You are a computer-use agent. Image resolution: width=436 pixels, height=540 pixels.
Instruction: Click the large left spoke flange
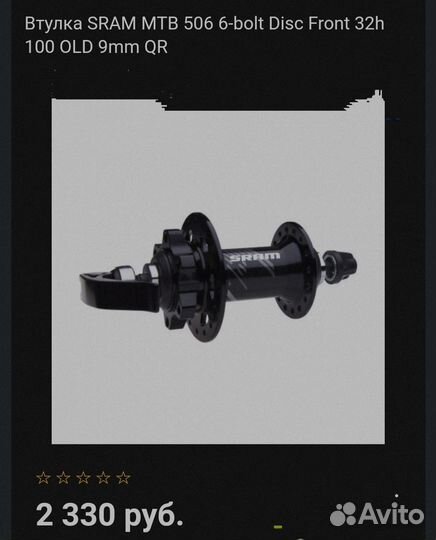tap(204, 277)
